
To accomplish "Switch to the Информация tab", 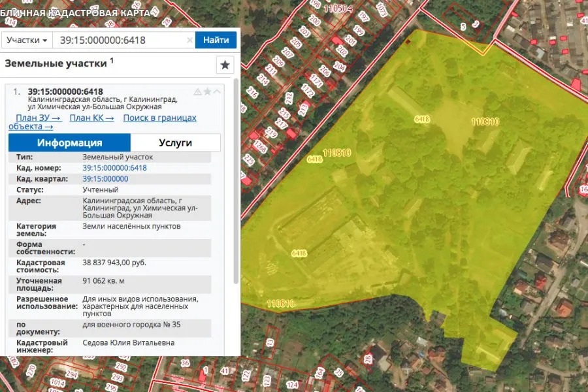I will coord(69,142).
